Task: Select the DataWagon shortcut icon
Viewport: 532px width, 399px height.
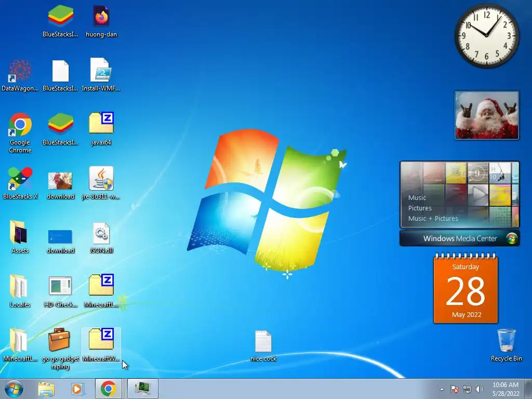Action: coord(20,71)
